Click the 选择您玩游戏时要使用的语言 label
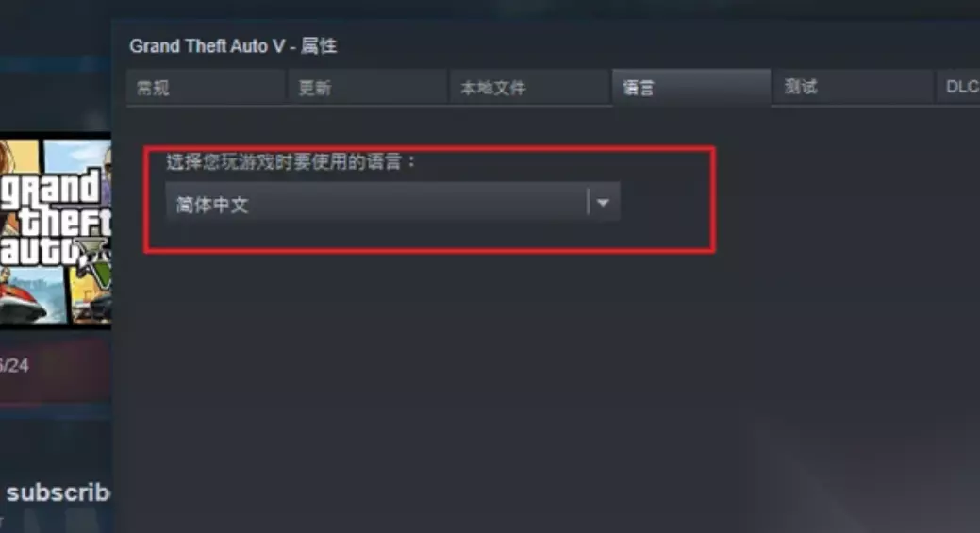This screenshot has width=980, height=533. [x=291, y=162]
